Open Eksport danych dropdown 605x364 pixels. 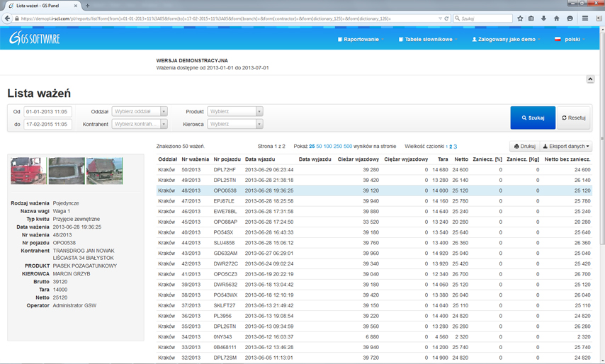pyautogui.click(x=566, y=147)
